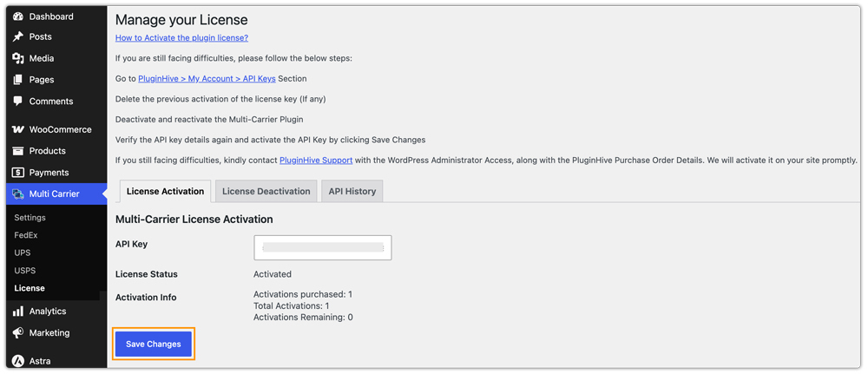Switch to the License Deactivation tab
The height and width of the screenshot is (374, 868).
pyautogui.click(x=266, y=192)
